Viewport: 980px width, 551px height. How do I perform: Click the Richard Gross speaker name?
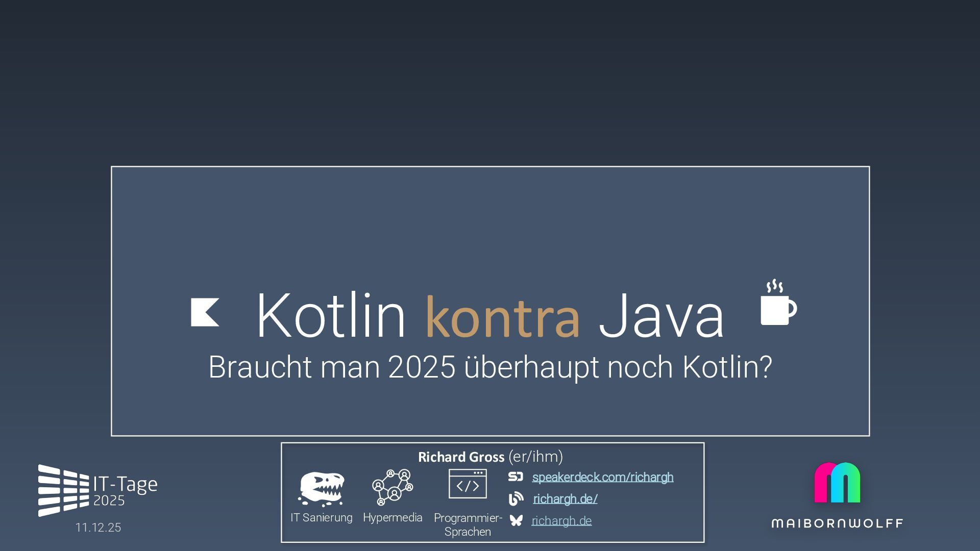click(x=461, y=457)
